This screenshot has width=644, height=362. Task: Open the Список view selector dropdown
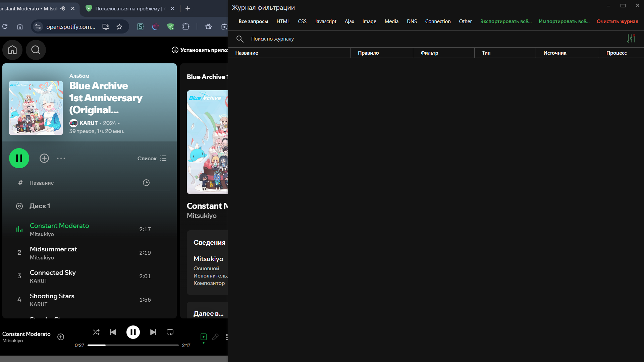coord(151,158)
